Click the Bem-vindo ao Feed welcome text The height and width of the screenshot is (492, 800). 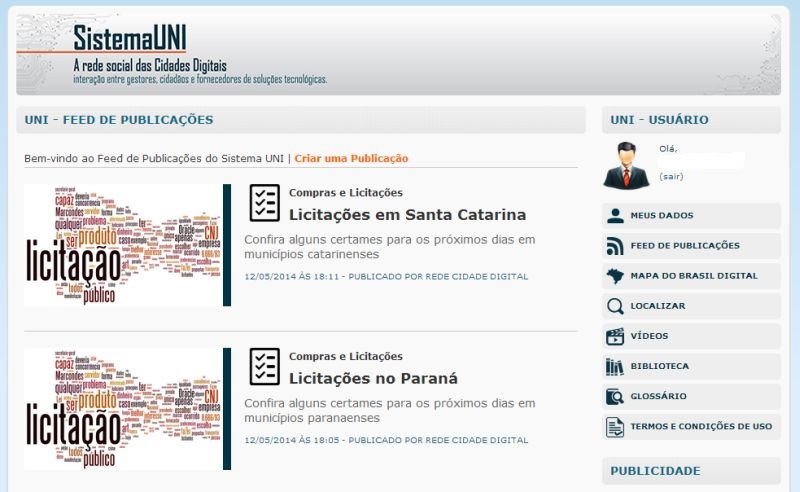(154, 158)
